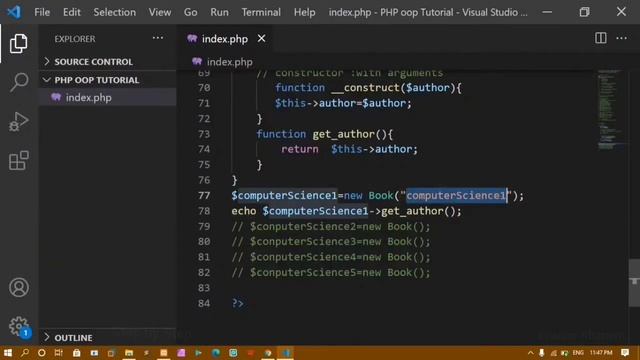Click the VS Code logo icon
This screenshot has width=640, height=360.
pyautogui.click(x=14, y=12)
